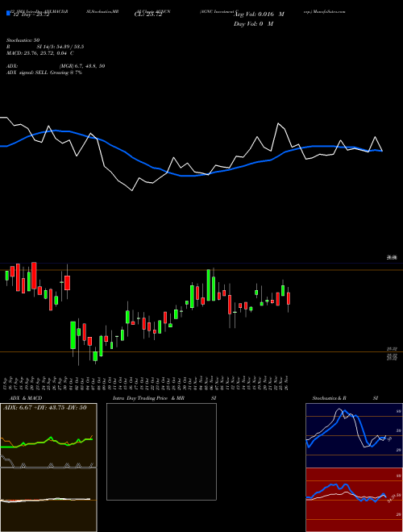The image size is (403, 532).
Task: Select 'ADX: 6.67 +DY: 43.75 -DY: 50' header
Action: [45, 408]
